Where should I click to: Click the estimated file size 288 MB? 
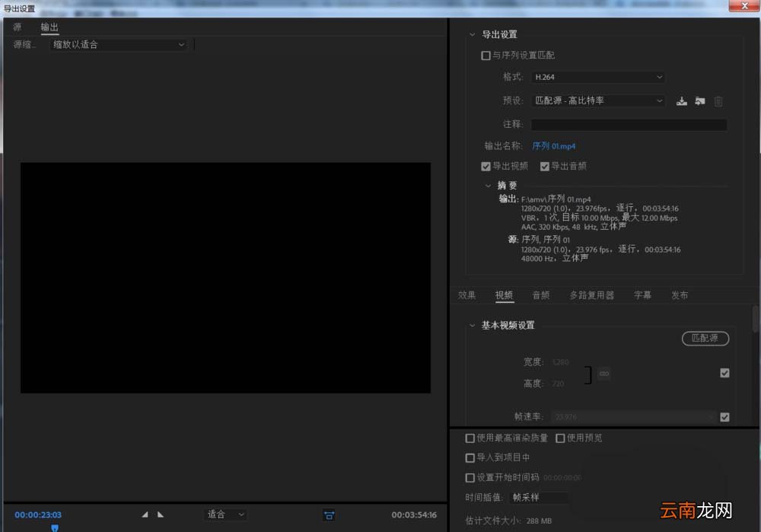click(539, 521)
